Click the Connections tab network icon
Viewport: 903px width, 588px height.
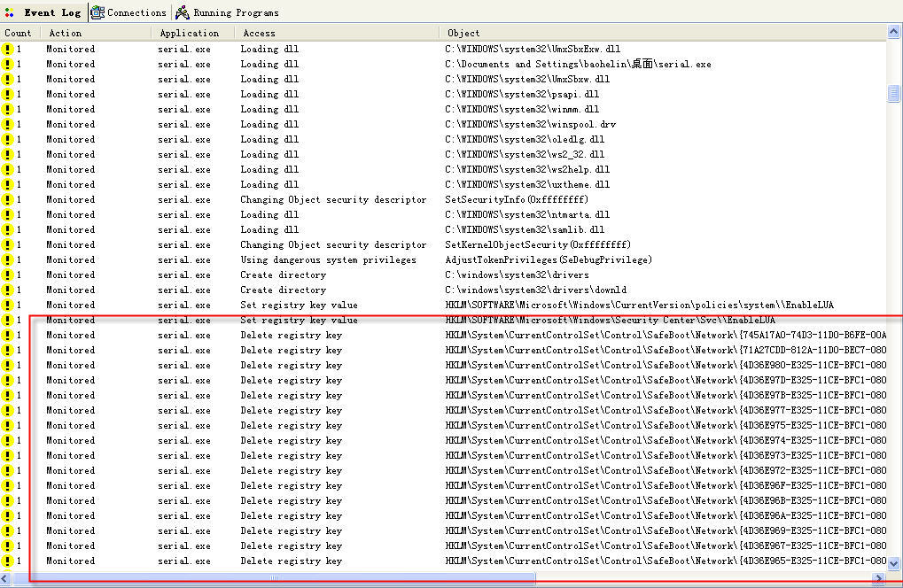point(97,12)
